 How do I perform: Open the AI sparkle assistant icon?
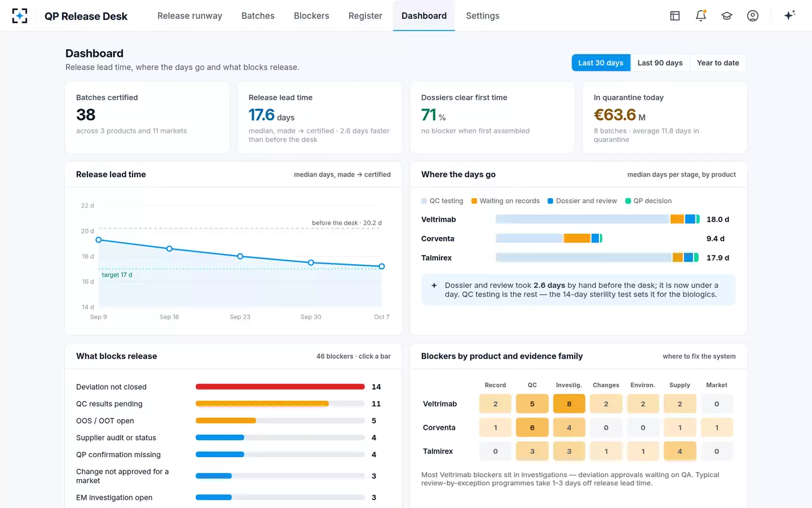coord(789,15)
